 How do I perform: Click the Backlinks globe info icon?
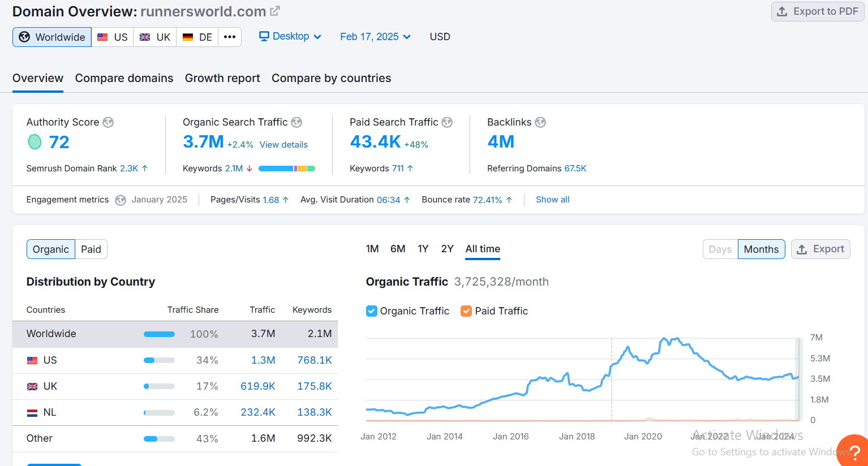click(x=540, y=122)
